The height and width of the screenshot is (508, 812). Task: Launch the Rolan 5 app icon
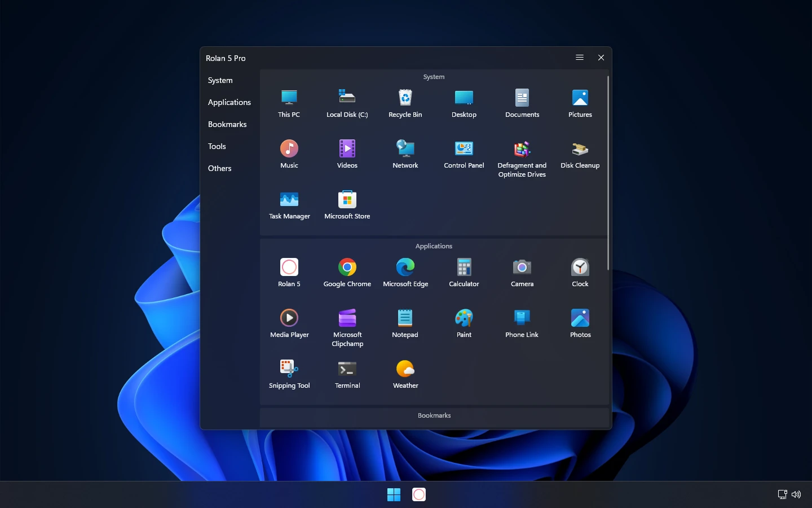[289, 273]
